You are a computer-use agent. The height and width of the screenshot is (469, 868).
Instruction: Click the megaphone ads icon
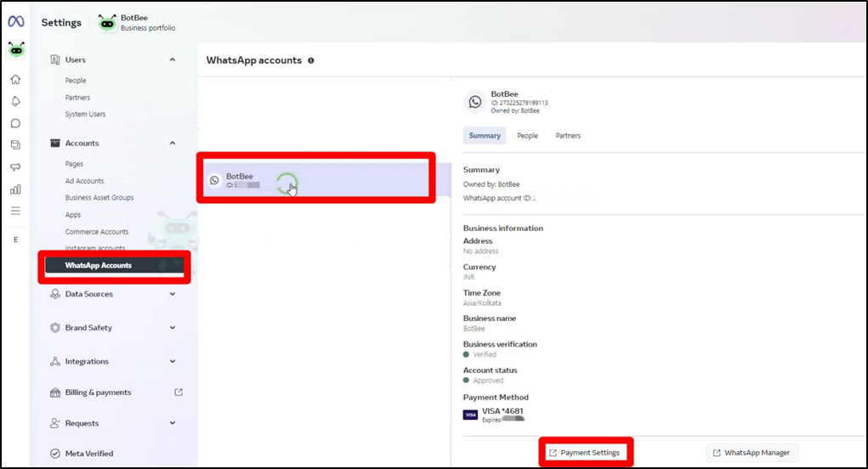pyautogui.click(x=15, y=167)
